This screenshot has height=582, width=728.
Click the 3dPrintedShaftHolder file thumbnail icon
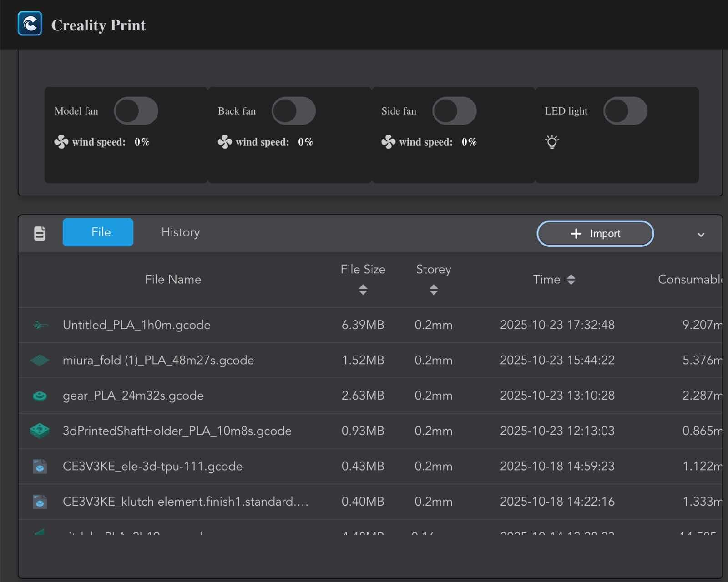tap(40, 431)
